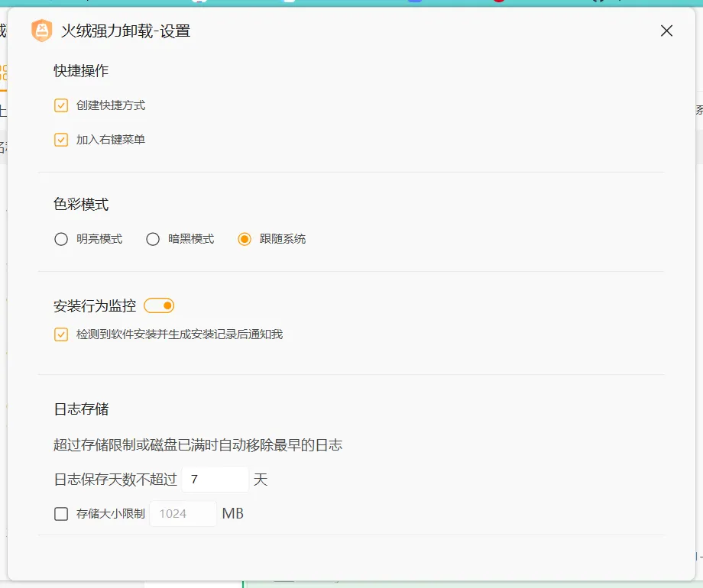703x588 pixels.
Task: Click the 安装行为监控 label text
Action: pyautogui.click(x=95, y=305)
